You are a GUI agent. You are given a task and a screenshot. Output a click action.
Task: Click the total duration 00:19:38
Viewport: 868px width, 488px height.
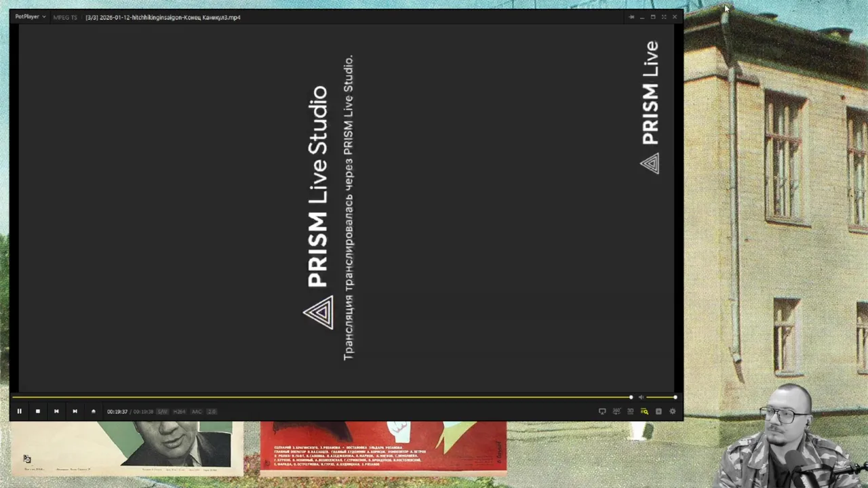pyautogui.click(x=143, y=411)
